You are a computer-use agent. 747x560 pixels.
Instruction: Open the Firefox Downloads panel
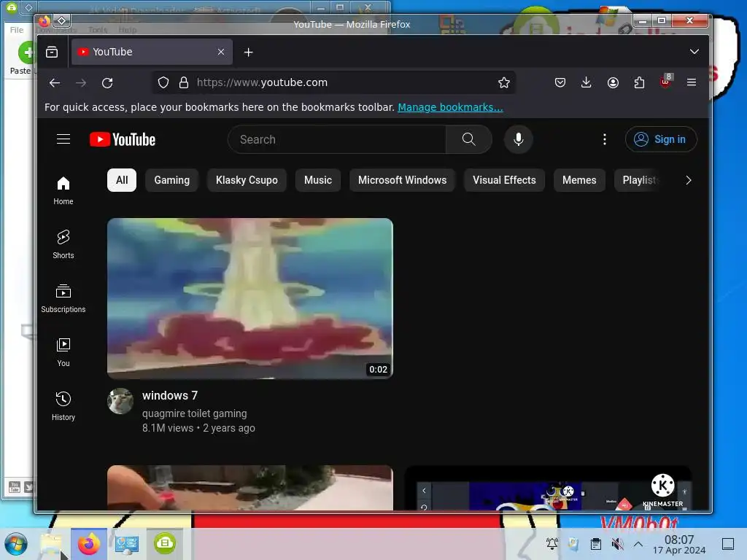pos(587,83)
